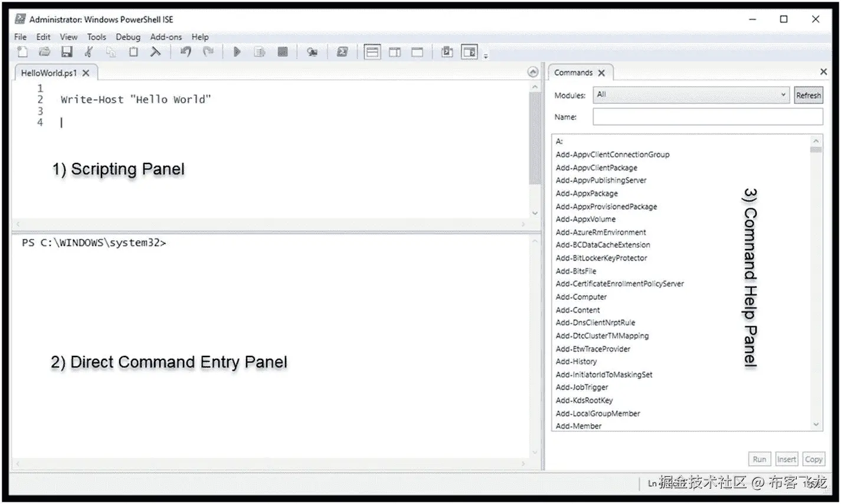
Task: Open the toolbar overflow options arrow
Action: click(x=486, y=56)
